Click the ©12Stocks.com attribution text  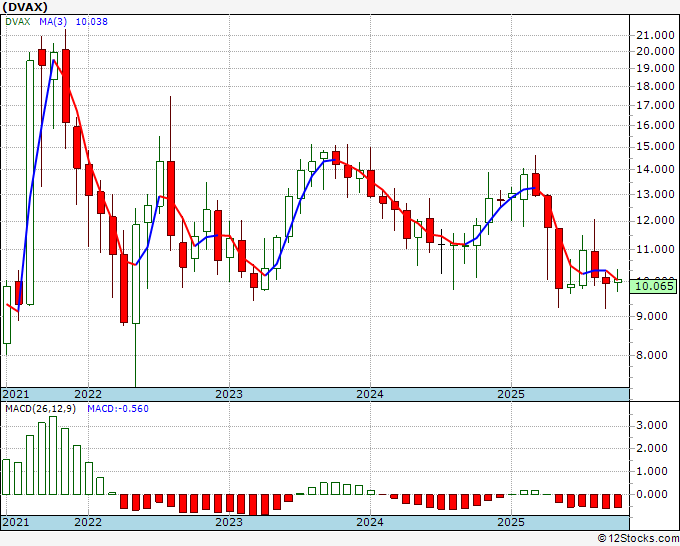click(x=638, y=539)
